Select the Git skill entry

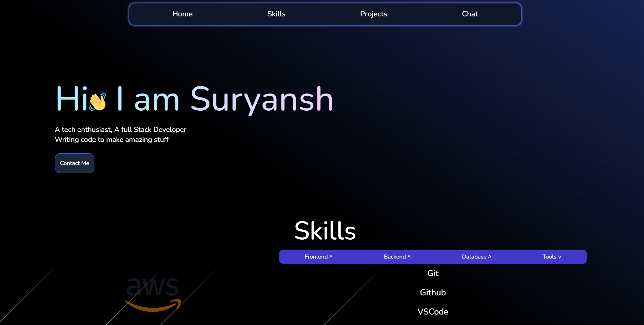click(433, 273)
